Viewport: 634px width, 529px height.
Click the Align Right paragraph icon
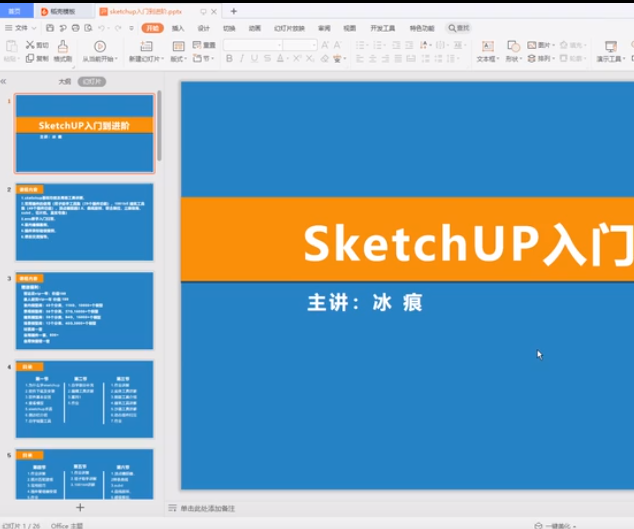(x=385, y=59)
